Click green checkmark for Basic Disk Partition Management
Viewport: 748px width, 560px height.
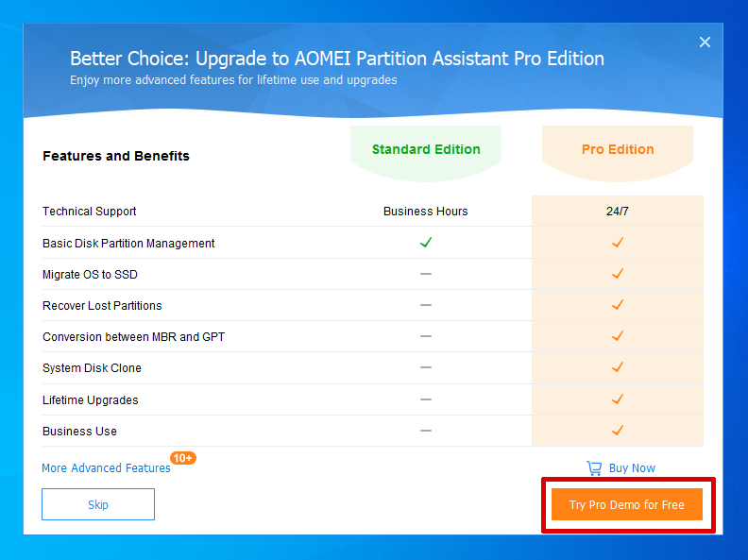coord(426,243)
